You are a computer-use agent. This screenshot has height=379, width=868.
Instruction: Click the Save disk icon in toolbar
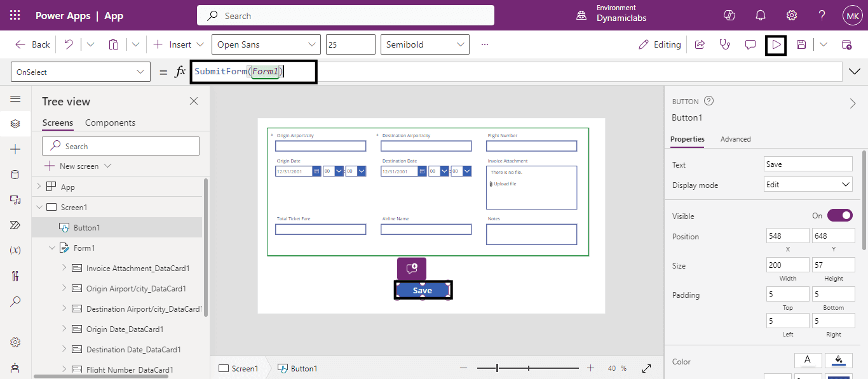(801, 44)
